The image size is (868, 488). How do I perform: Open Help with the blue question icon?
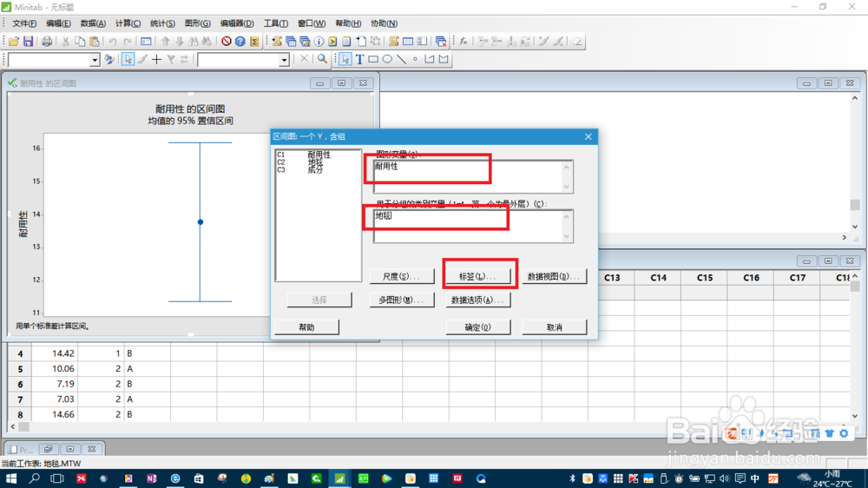pyautogui.click(x=240, y=41)
